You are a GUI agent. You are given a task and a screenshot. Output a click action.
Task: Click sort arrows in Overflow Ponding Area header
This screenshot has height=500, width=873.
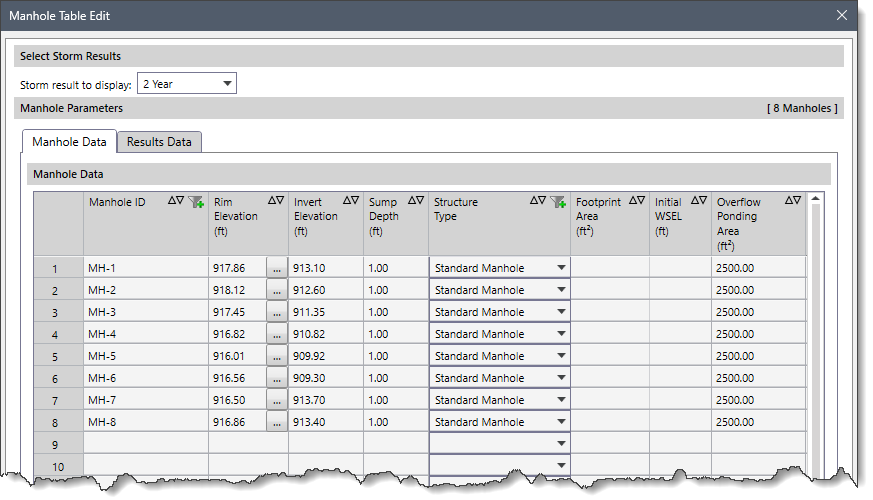click(793, 201)
